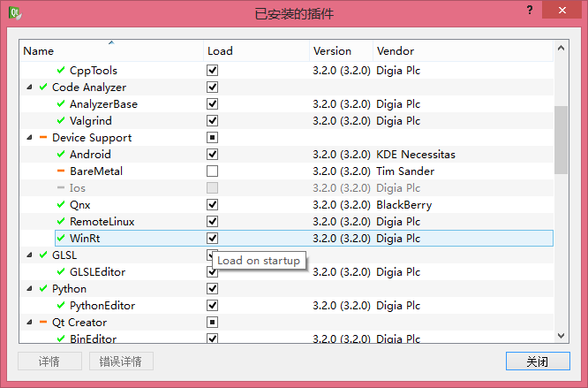Image resolution: width=588 pixels, height=388 pixels.
Task: Collapse the Code Analyzer group
Action: click(29, 87)
